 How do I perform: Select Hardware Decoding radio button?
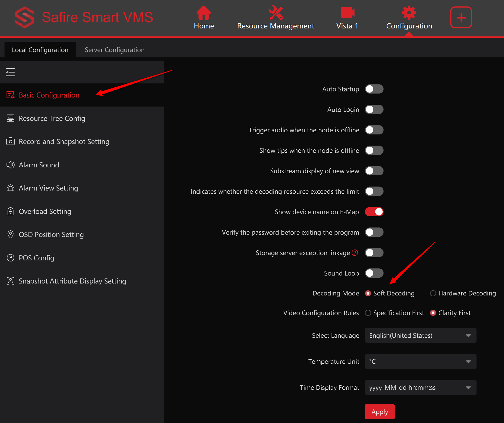[433, 293]
